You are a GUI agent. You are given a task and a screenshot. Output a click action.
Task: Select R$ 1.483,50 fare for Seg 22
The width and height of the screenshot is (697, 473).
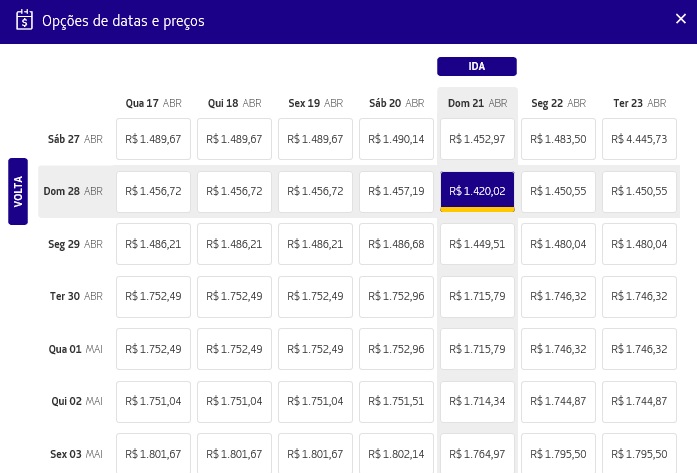click(559, 139)
